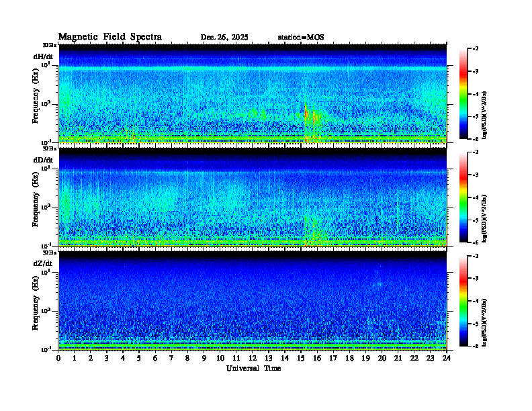Click the 10^-1 frequency tick of dZ/dt panel
Viewport: 532px width, 411px height.
click(46, 349)
